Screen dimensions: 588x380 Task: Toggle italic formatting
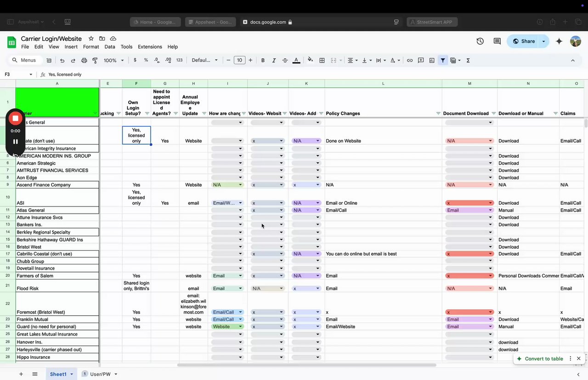274,60
